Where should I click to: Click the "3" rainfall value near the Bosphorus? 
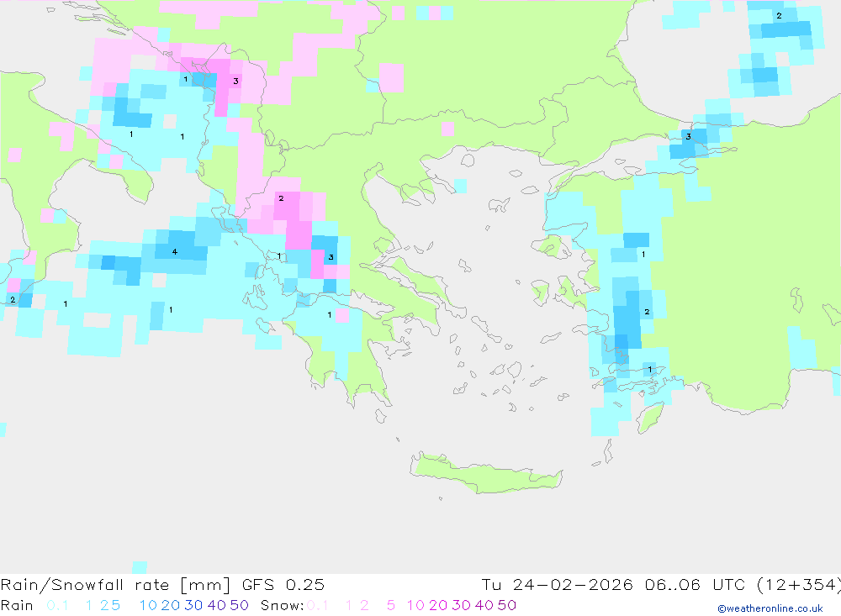tap(688, 137)
